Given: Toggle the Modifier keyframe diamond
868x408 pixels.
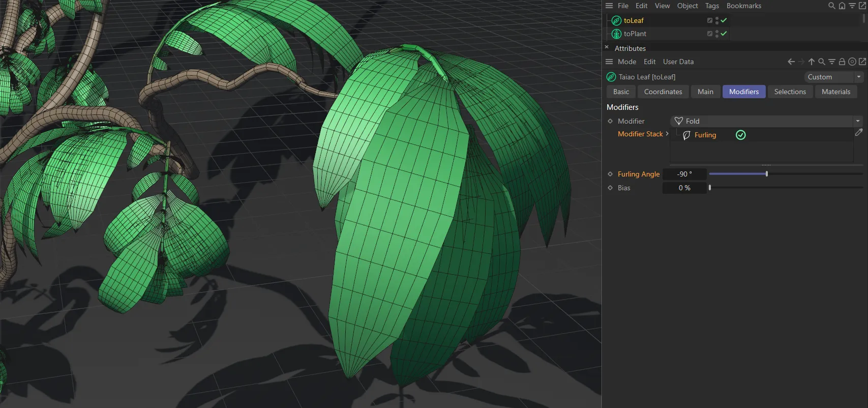Looking at the screenshot, I should click(610, 121).
